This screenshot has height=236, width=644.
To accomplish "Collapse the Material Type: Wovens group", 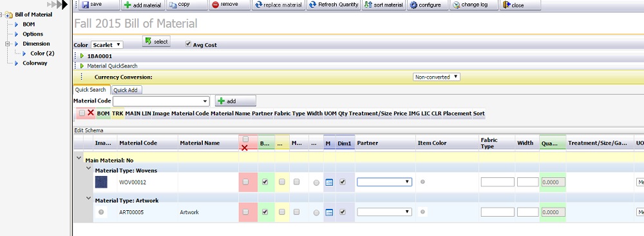I will [88, 168].
